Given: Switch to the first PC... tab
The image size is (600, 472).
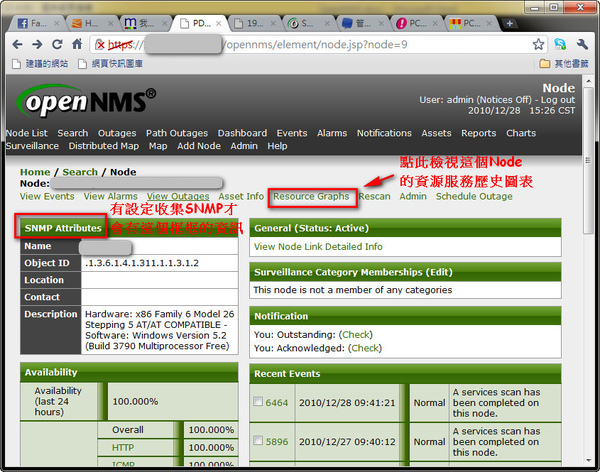Looking at the screenshot, I should tap(417, 23).
